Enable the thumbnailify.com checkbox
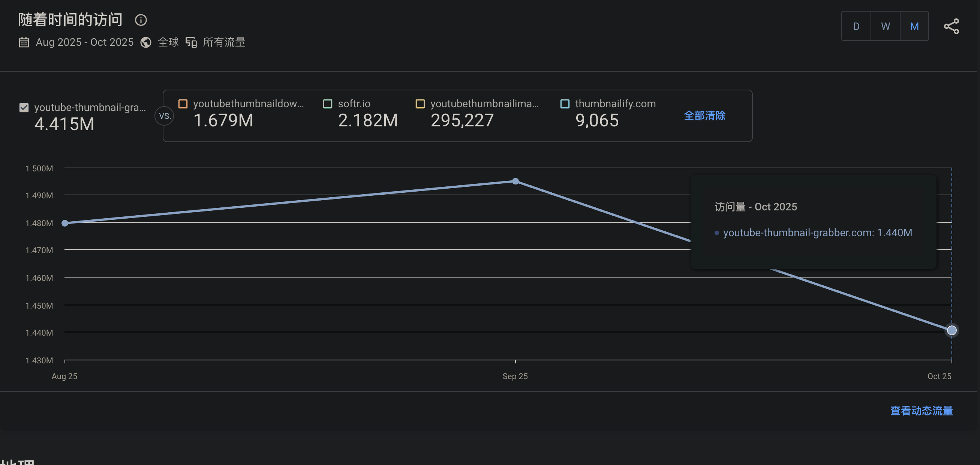This screenshot has width=980, height=465. coord(565,104)
